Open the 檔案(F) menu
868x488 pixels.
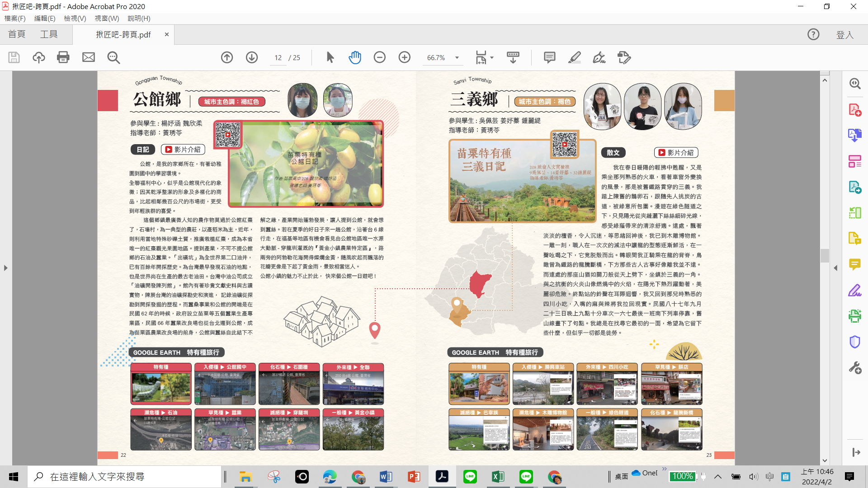[15, 19]
